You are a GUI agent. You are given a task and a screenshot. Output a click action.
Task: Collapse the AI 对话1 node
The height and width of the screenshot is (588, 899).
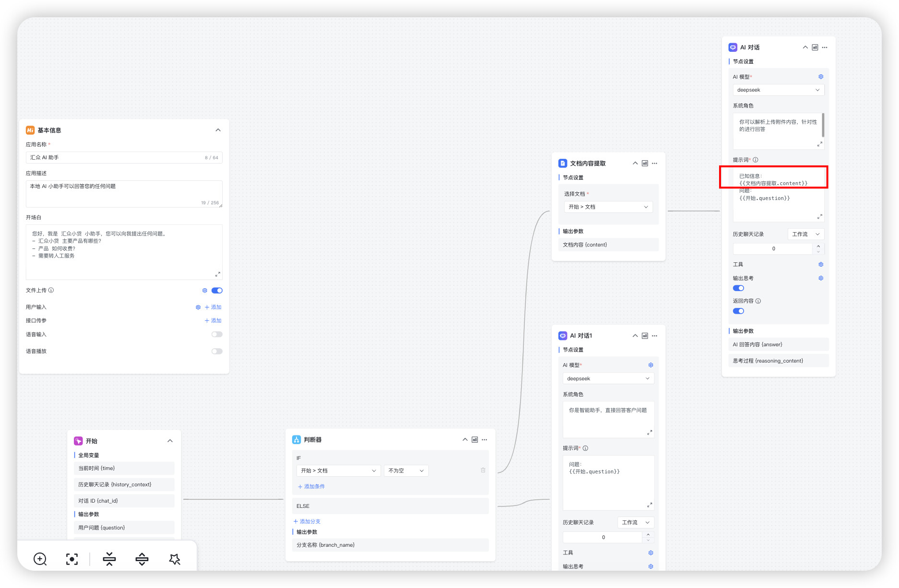click(x=635, y=336)
